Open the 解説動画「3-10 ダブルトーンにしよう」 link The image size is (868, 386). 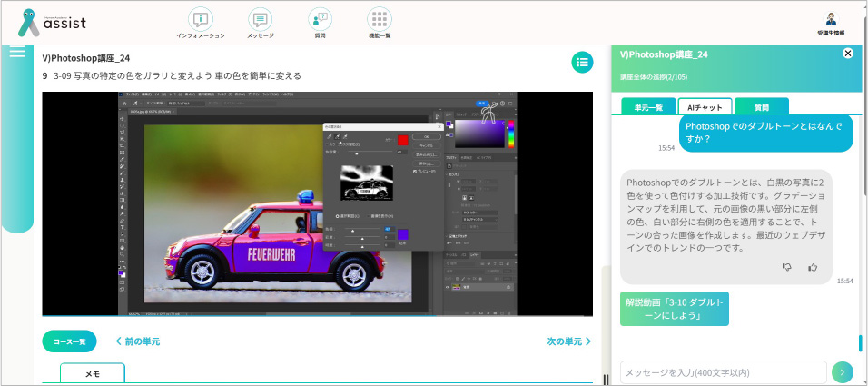click(675, 309)
